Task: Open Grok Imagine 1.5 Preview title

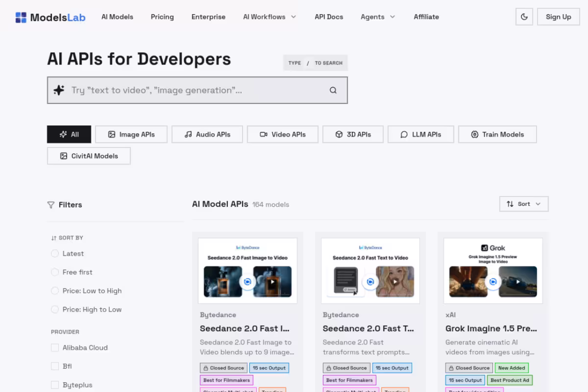Action: (x=491, y=328)
